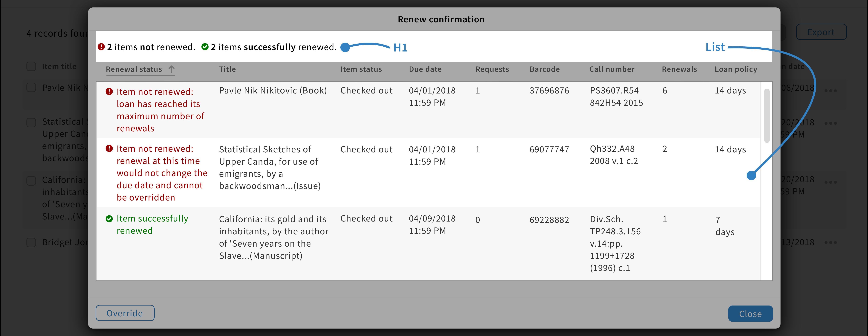Click the Export button behind the dialog

click(x=821, y=32)
